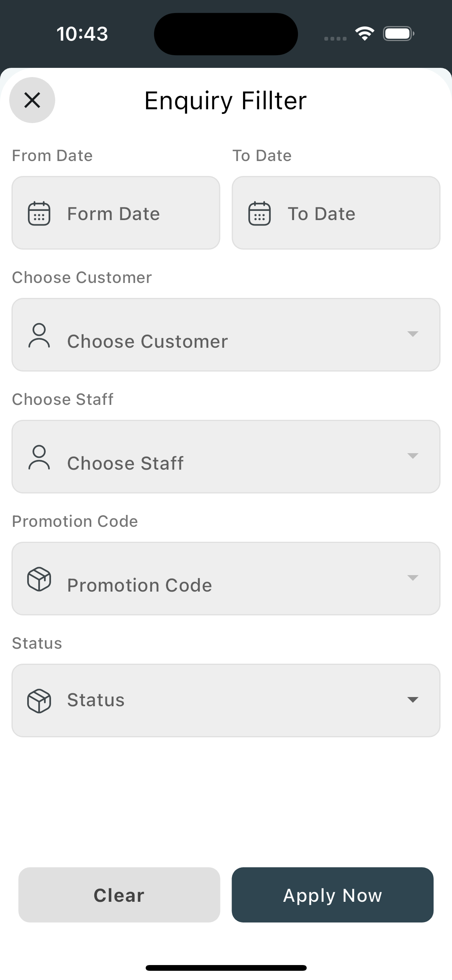Tap the box icon in Status field
Image resolution: width=452 pixels, height=980 pixels.
pyautogui.click(x=39, y=700)
